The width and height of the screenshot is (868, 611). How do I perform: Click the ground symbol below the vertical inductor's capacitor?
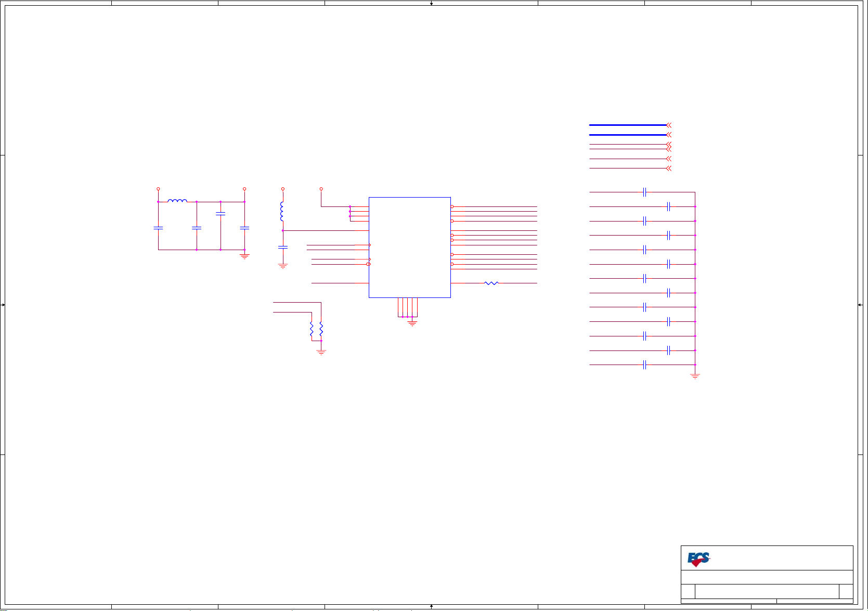tap(283, 266)
